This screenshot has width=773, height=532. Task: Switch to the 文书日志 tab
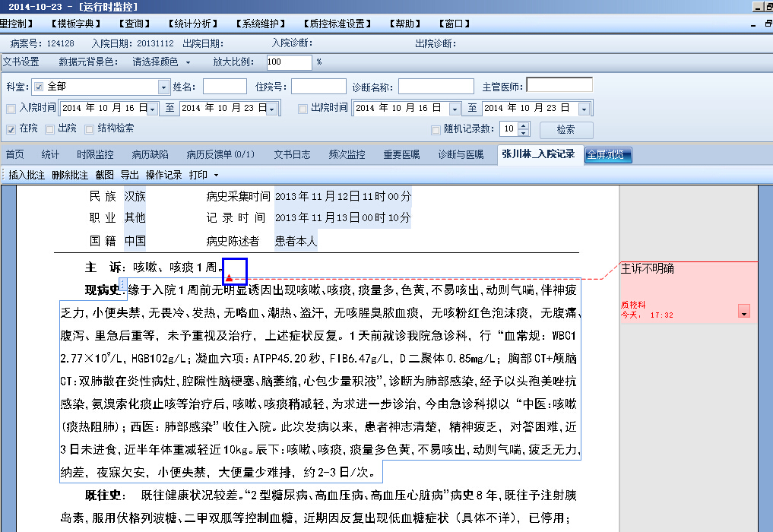point(292,154)
